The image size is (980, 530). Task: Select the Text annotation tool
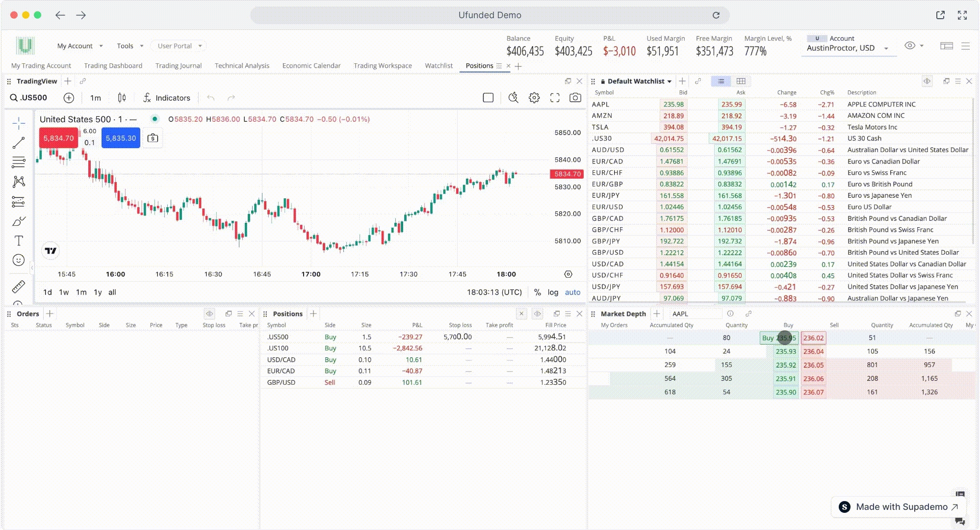[19, 240]
